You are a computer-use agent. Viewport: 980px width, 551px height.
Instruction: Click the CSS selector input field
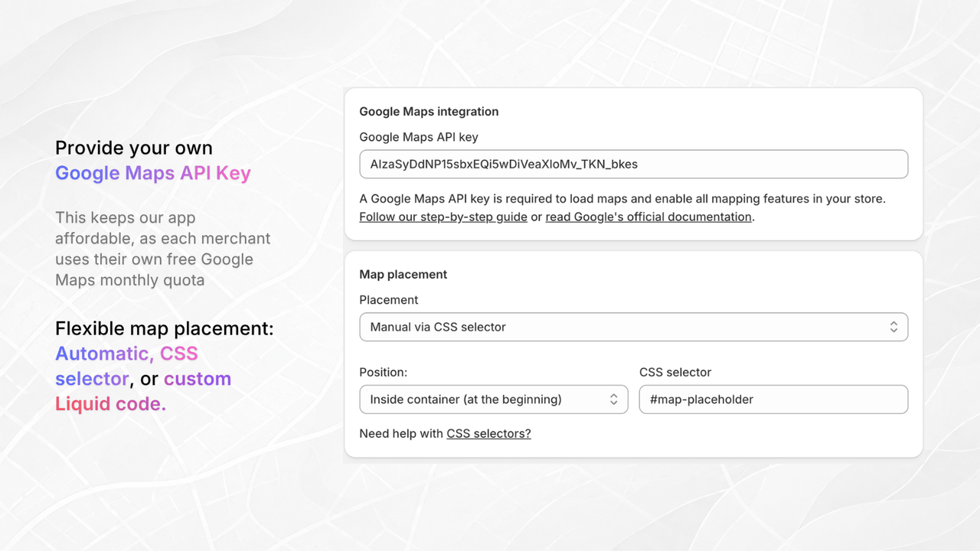pos(773,399)
